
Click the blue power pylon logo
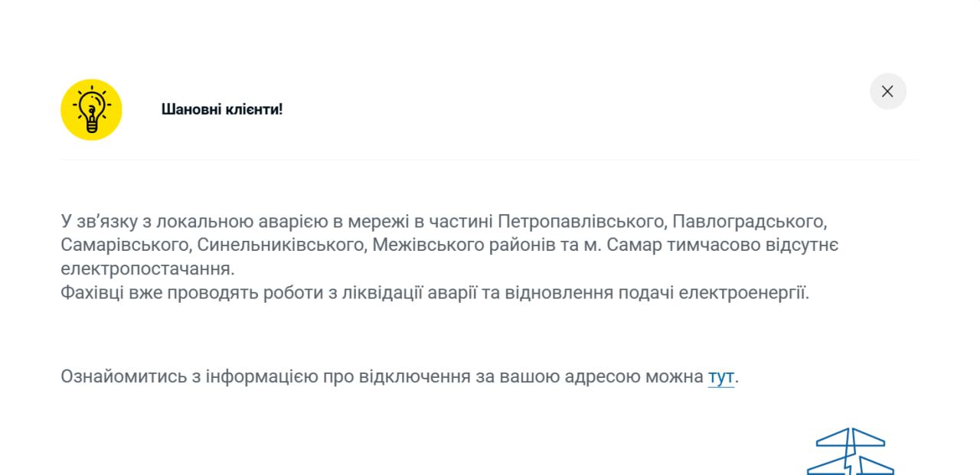coord(850,453)
